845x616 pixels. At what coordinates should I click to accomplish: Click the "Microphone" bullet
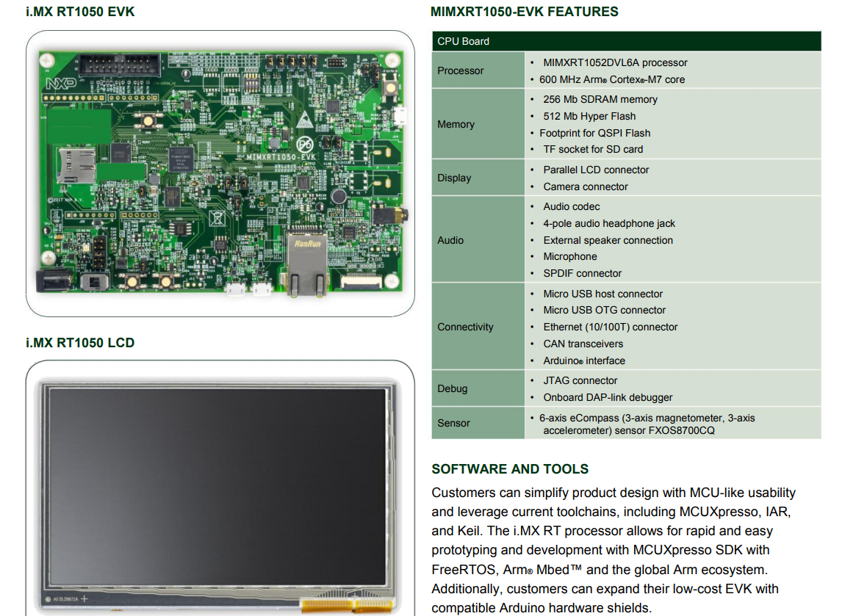(569, 256)
